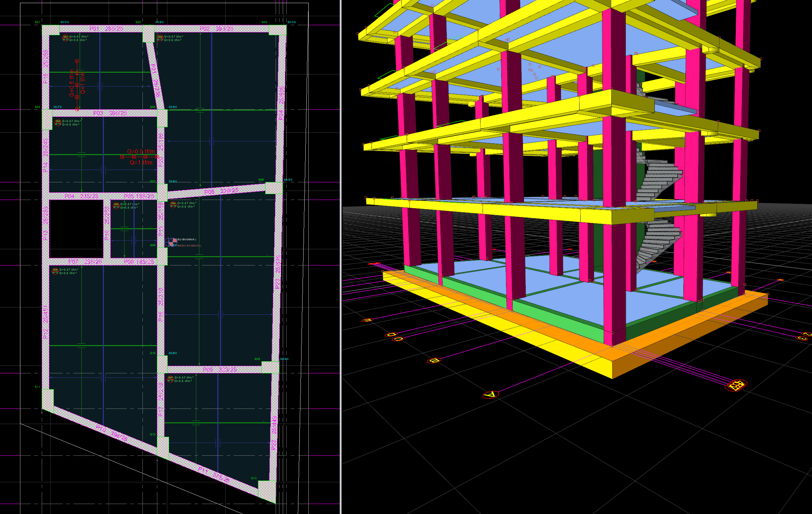The height and width of the screenshot is (514, 812).
Task: Select beam label P02 393/25
Action: point(217,29)
